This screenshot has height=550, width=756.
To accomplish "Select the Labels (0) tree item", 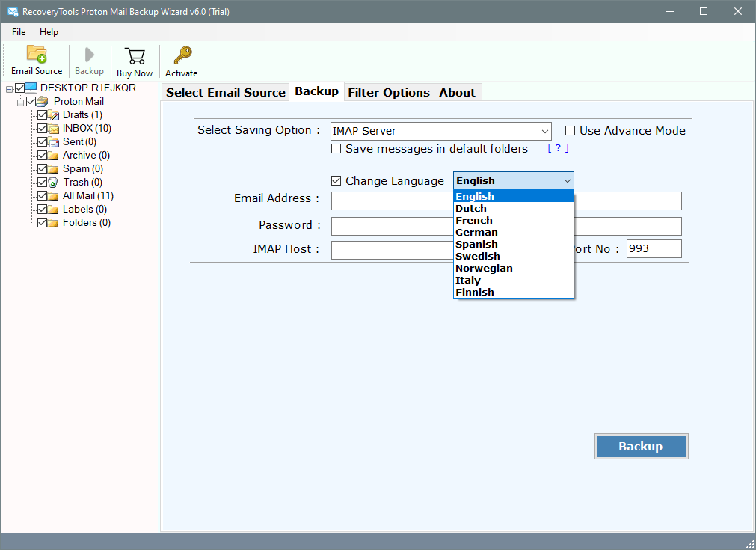I will (x=84, y=210).
